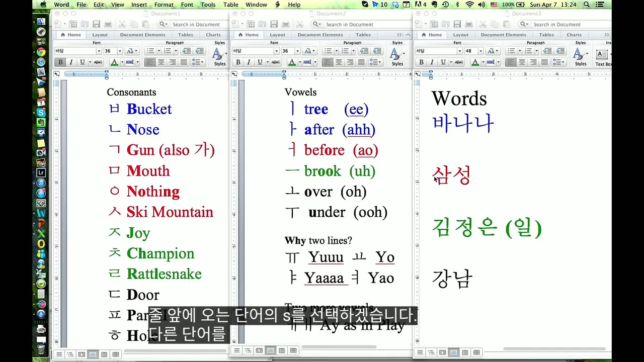The image size is (644, 362).
Task: Click Save icon in Document2 toolbar
Action: [x=274, y=24]
